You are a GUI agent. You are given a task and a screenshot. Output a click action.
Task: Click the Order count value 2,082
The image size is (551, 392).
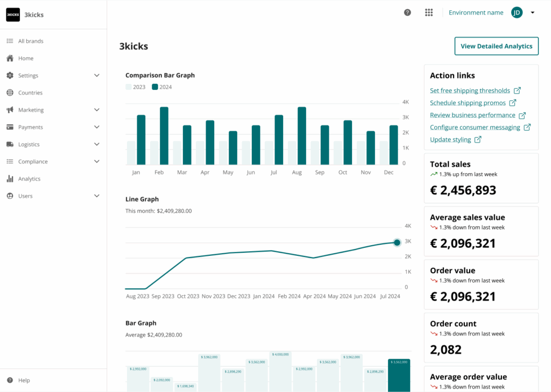coord(446,350)
